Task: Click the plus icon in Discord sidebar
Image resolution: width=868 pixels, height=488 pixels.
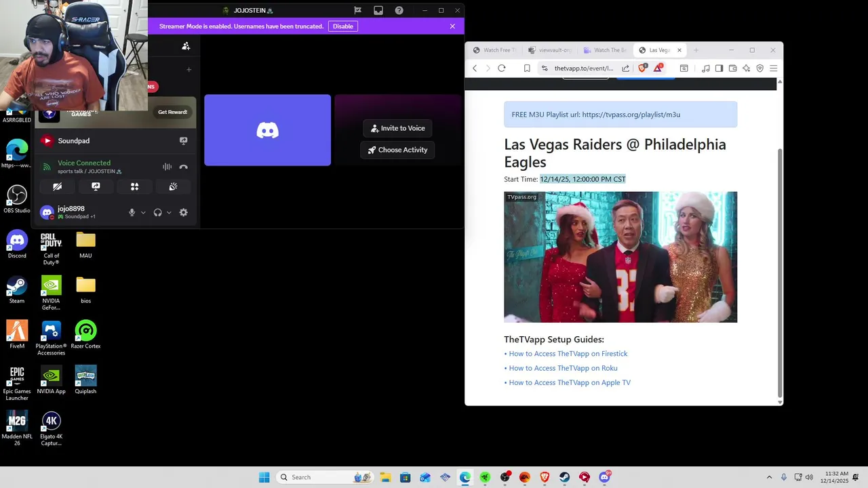Action: click(x=189, y=69)
